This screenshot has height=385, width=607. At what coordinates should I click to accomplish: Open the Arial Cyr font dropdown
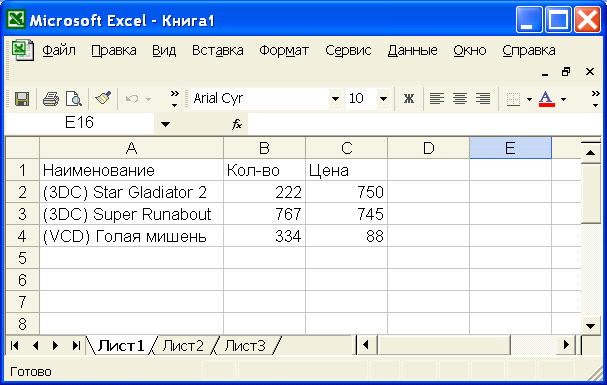[335, 99]
